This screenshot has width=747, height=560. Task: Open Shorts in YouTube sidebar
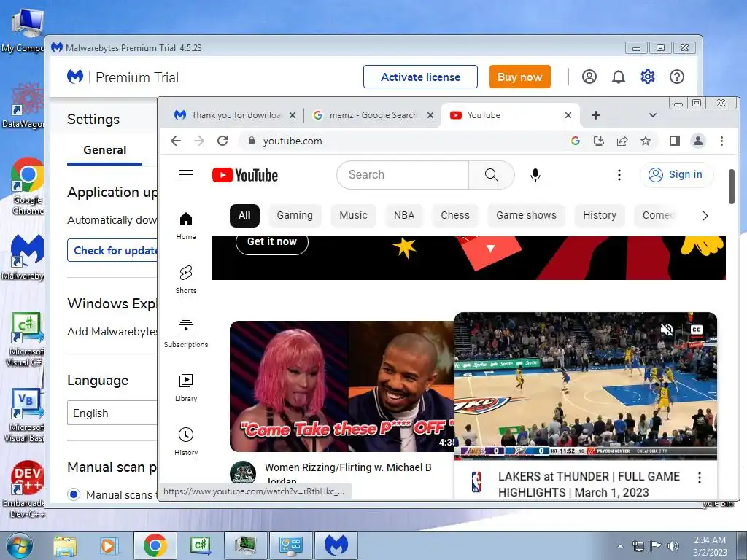tap(186, 279)
